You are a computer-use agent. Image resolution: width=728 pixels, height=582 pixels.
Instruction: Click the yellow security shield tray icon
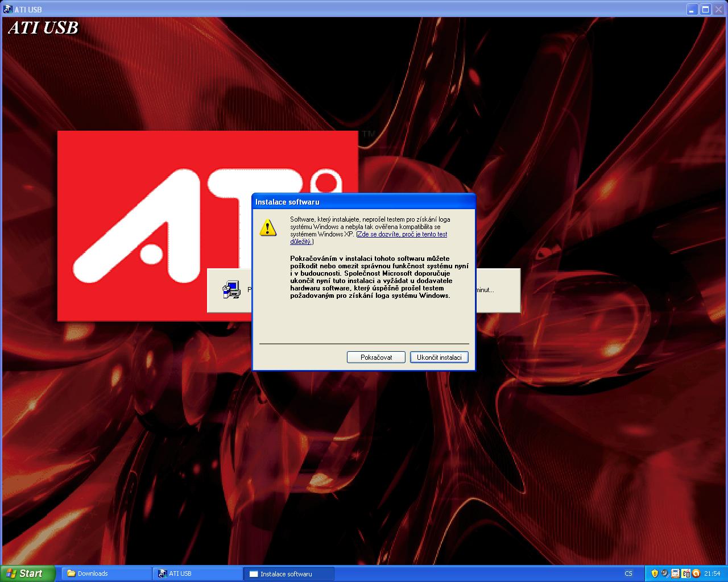click(655, 573)
